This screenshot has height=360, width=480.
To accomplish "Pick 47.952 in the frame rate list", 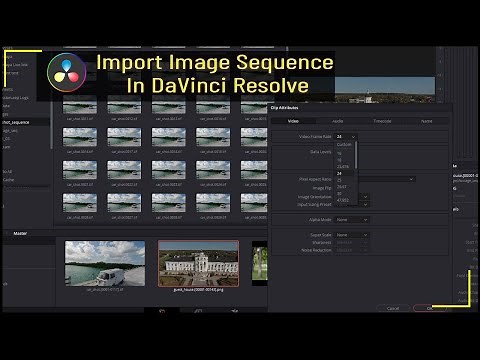I will pyautogui.click(x=344, y=200).
